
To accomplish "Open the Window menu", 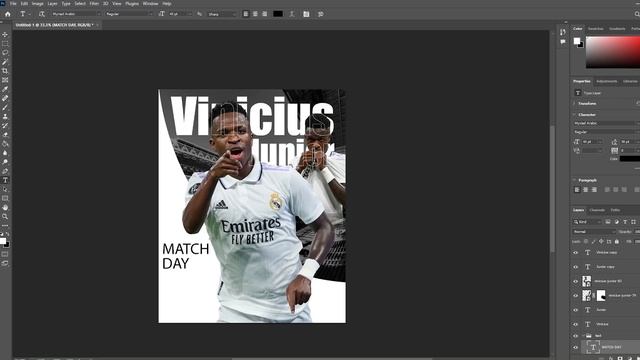I will (150, 4).
